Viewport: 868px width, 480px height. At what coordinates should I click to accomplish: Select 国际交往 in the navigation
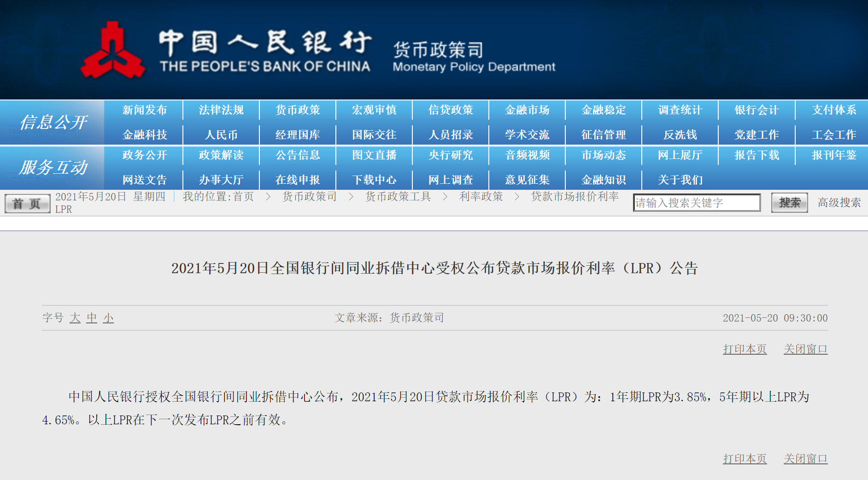374,135
